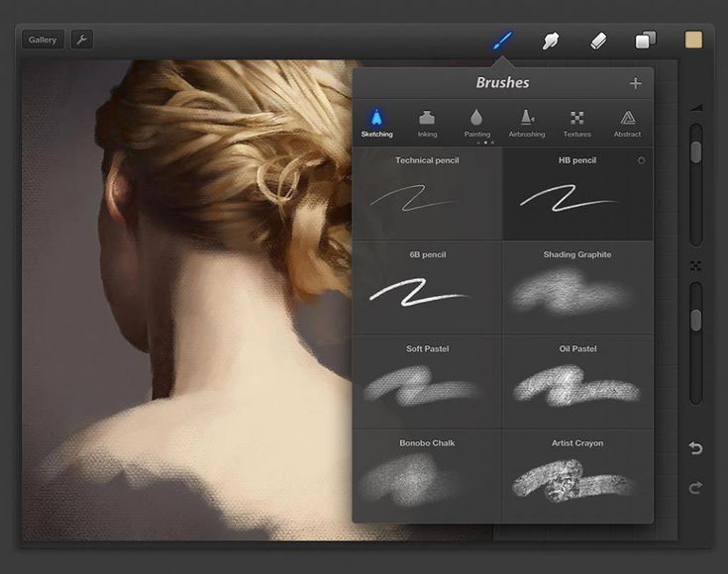Open the active color swatch
The width and height of the screenshot is (728, 574).
693,40
